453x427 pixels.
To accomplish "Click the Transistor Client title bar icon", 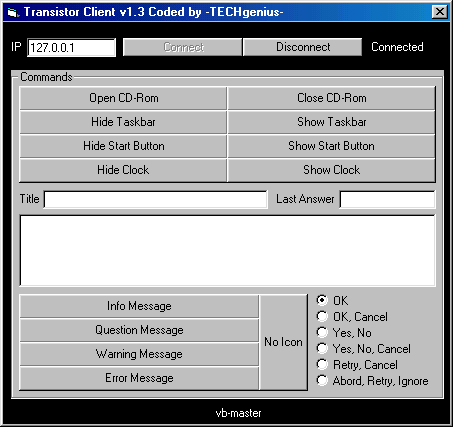I will tap(12, 12).
